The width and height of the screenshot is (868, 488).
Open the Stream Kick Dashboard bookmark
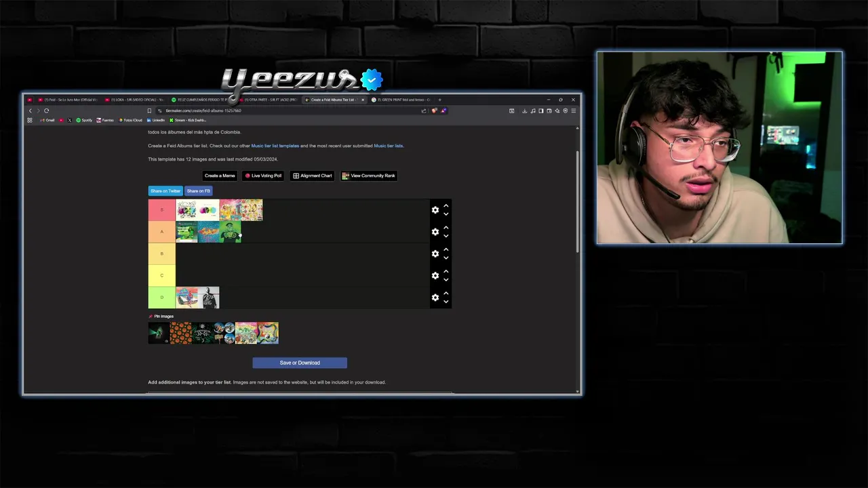tap(188, 120)
